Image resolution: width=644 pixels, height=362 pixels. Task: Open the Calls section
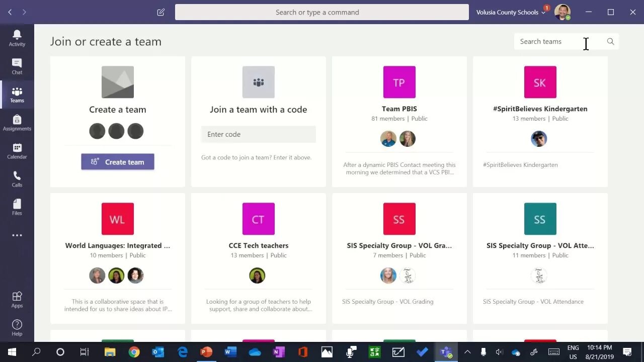(x=17, y=179)
